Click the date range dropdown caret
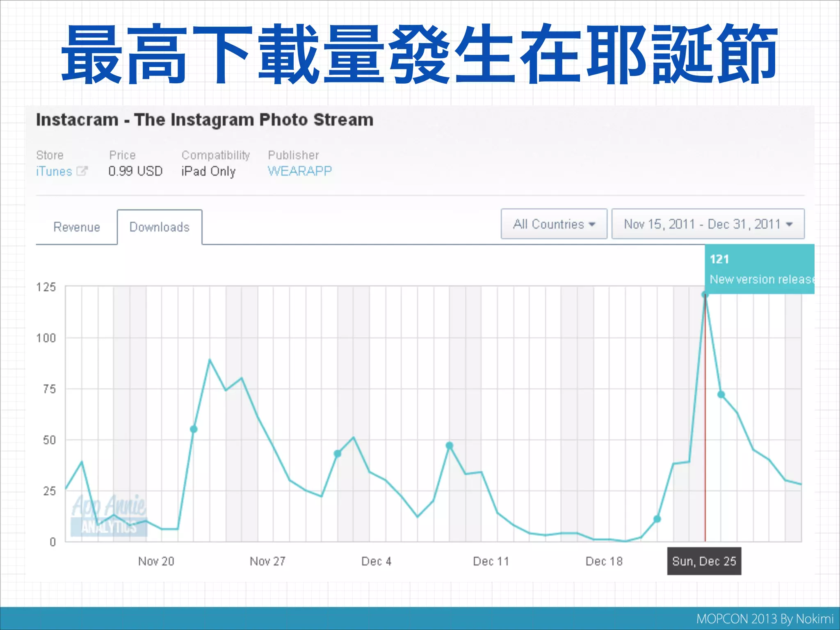 click(789, 224)
